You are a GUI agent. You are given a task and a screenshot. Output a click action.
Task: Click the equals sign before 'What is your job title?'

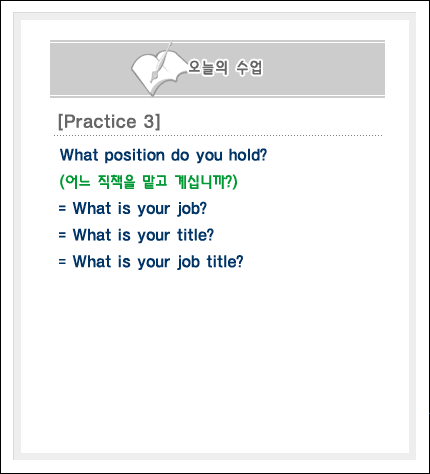click(62, 262)
